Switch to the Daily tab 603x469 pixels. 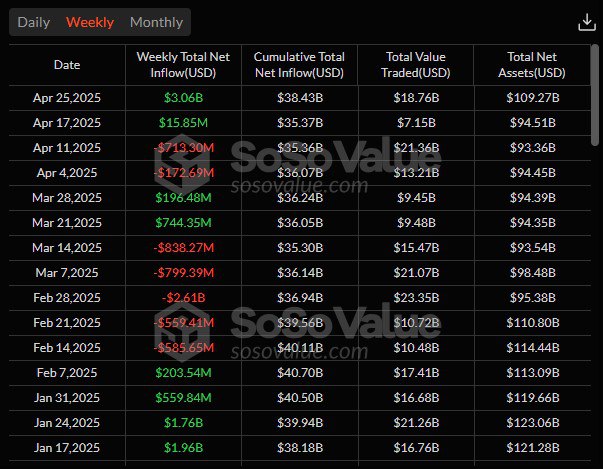34,22
